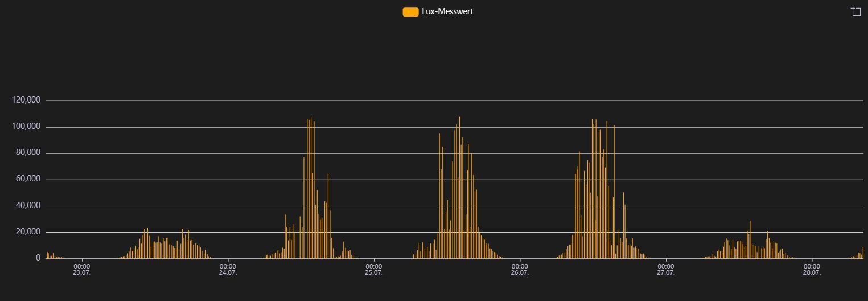This screenshot has height=301, width=868.
Task: Click the 20,000 y-axis label
Action: [x=28, y=231]
